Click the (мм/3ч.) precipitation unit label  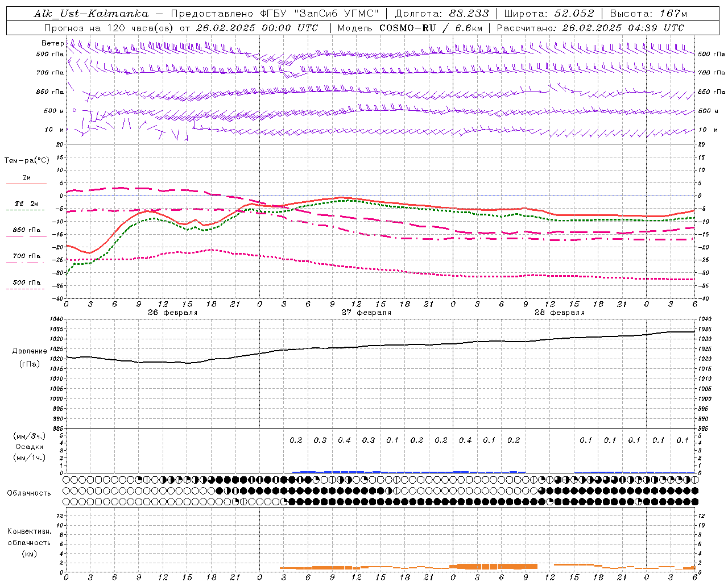point(30,436)
